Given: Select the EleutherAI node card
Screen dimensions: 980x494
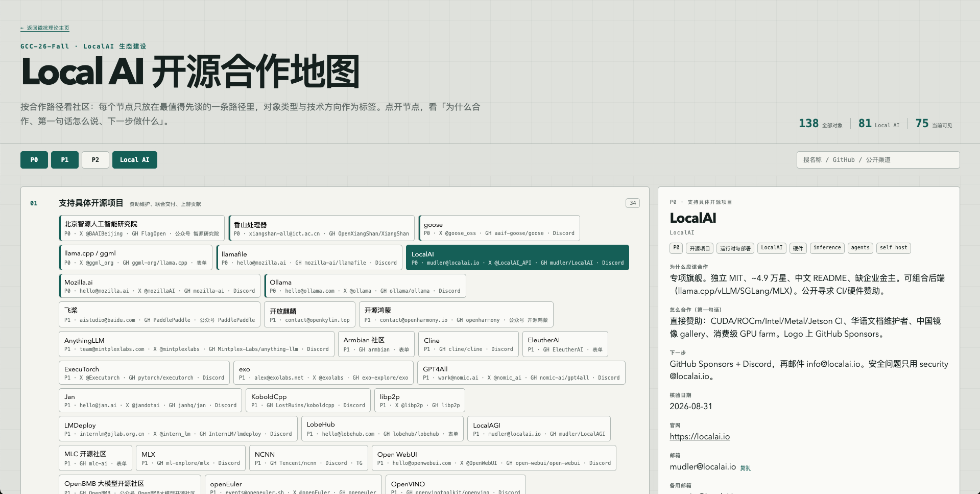Looking at the screenshot, I should [565, 344].
